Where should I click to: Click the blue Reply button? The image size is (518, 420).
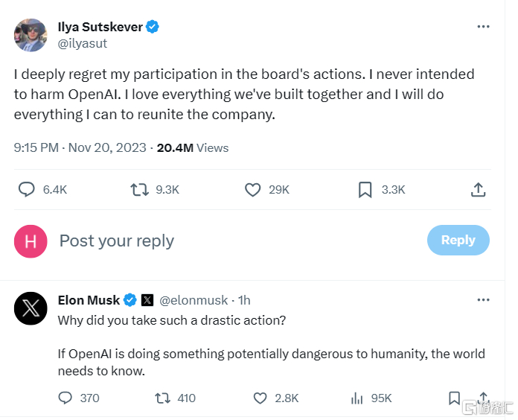pyautogui.click(x=458, y=240)
